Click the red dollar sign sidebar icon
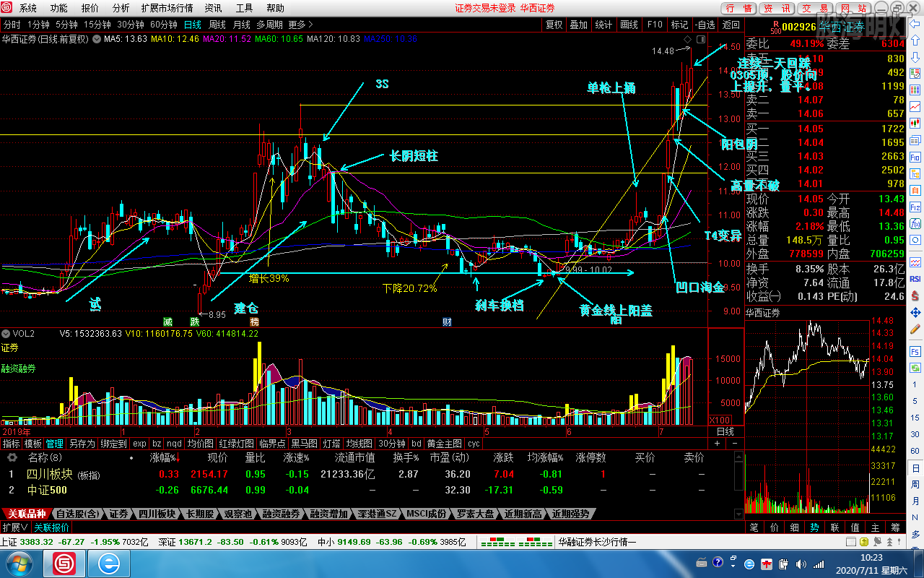Image resolution: width=924 pixels, height=578 pixels. pyautogui.click(x=915, y=296)
